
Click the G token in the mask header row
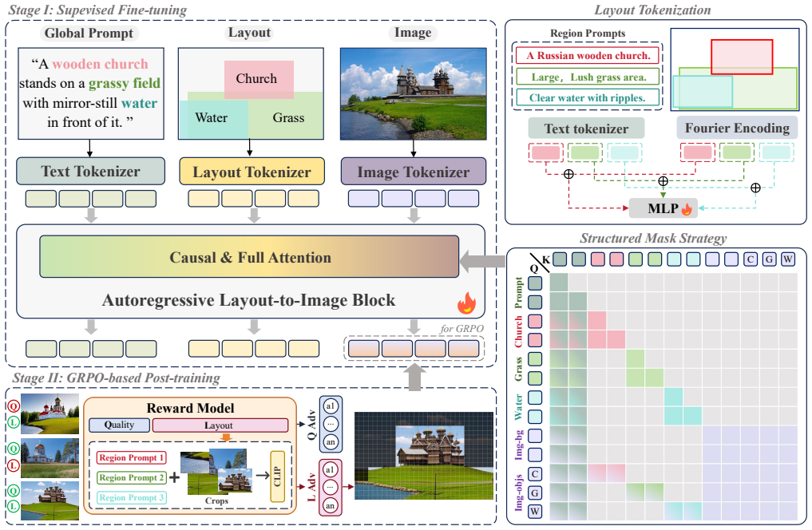click(770, 259)
